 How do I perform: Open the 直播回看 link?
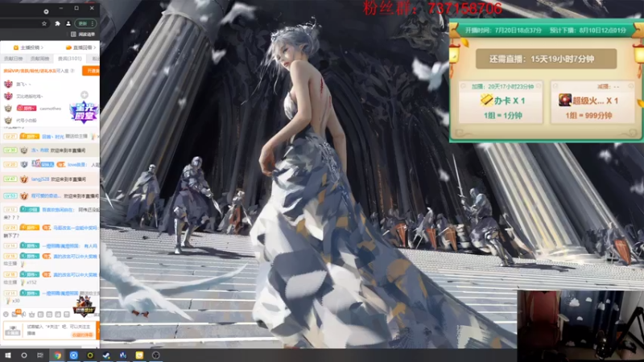click(x=81, y=47)
